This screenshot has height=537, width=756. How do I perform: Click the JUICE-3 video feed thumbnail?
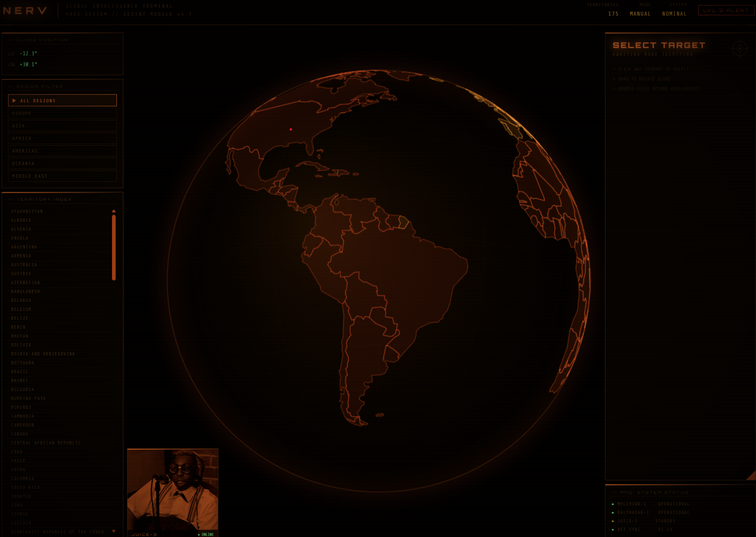tap(172, 489)
